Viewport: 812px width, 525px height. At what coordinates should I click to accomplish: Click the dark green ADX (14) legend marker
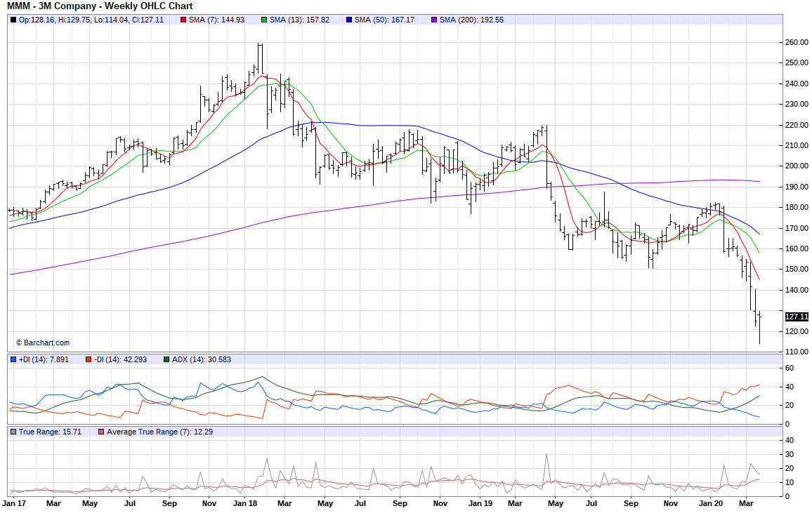166,359
